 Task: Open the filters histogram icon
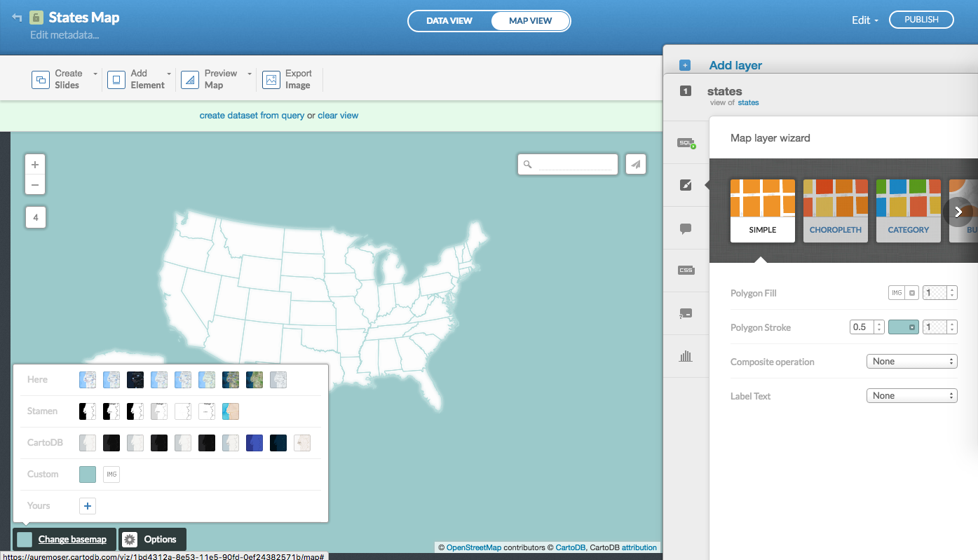[686, 356]
